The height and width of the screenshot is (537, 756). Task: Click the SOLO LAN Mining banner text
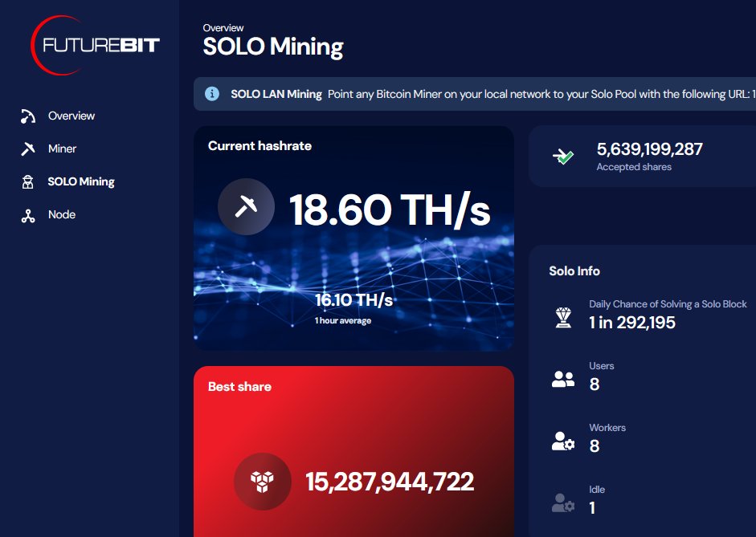276,94
